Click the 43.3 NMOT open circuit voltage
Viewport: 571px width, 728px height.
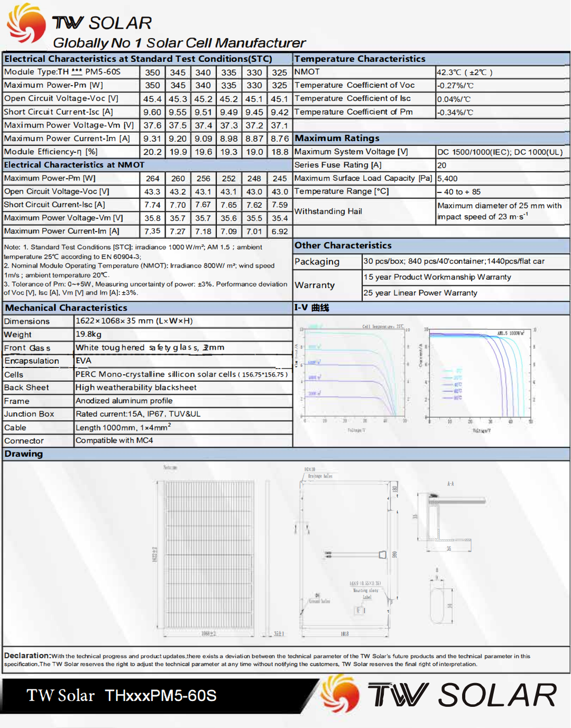(152, 192)
